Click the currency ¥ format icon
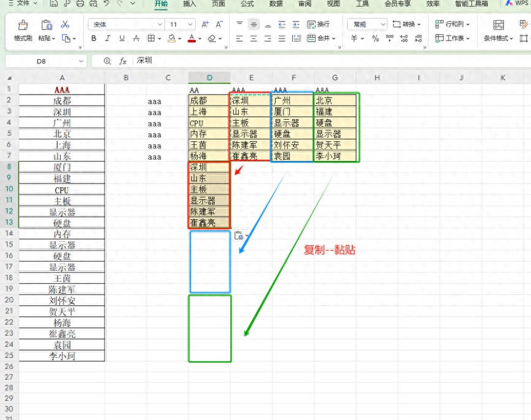Image resolution: width=531 pixels, height=420 pixels. (354, 39)
